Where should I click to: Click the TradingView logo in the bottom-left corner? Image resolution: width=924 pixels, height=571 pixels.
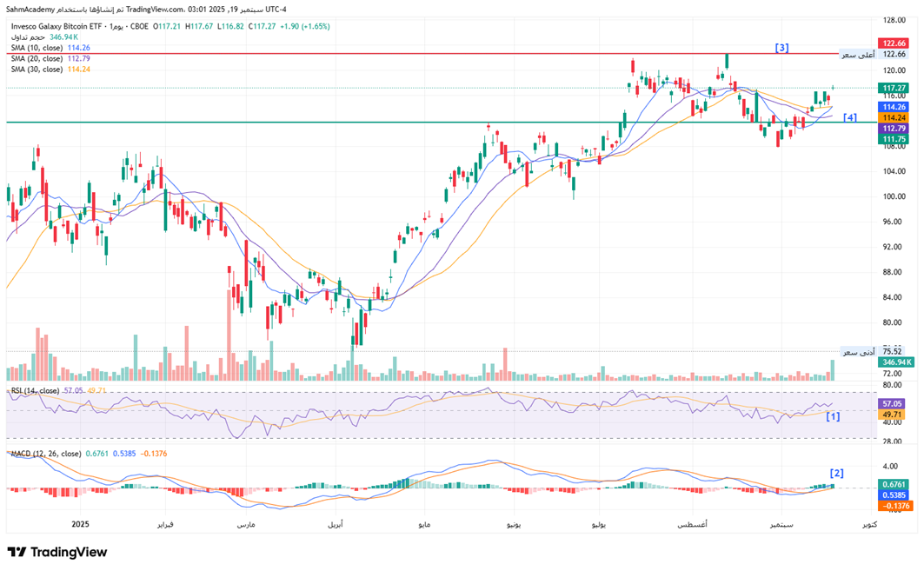coord(57,552)
